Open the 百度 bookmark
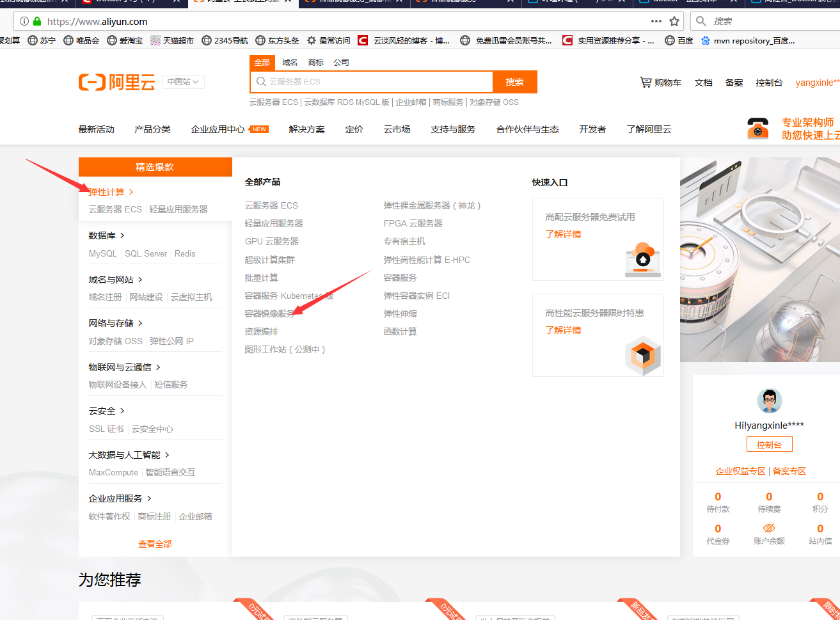 [679, 40]
